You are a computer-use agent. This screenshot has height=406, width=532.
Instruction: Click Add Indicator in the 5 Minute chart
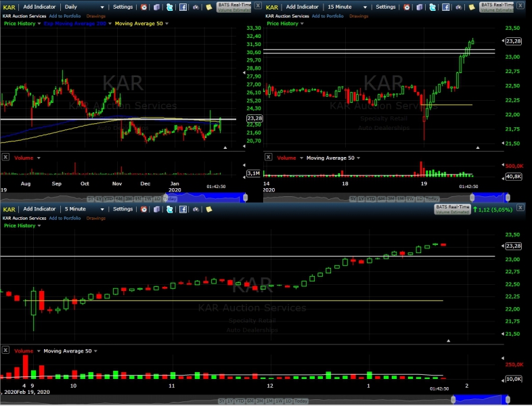[x=39, y=209]
